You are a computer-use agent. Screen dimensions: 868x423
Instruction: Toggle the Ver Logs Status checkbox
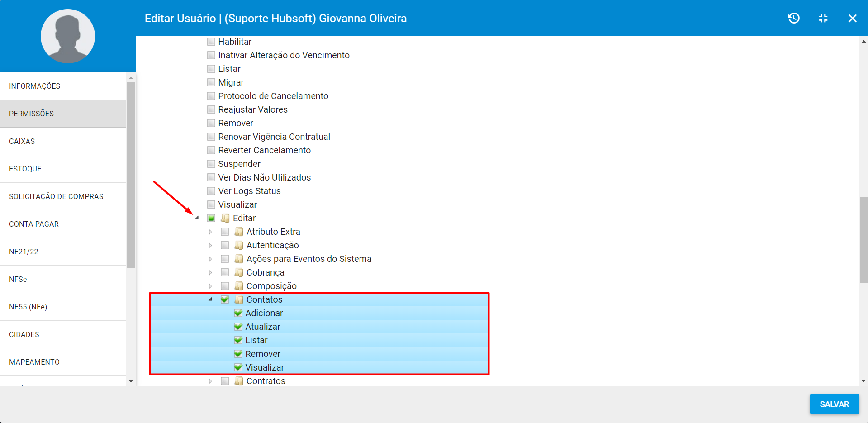coord(211,191)
